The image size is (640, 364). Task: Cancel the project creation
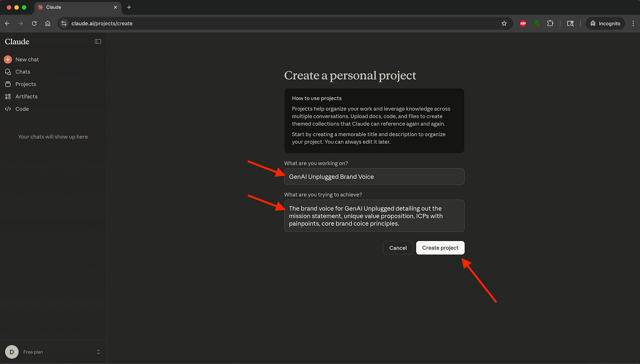point(398,248)
